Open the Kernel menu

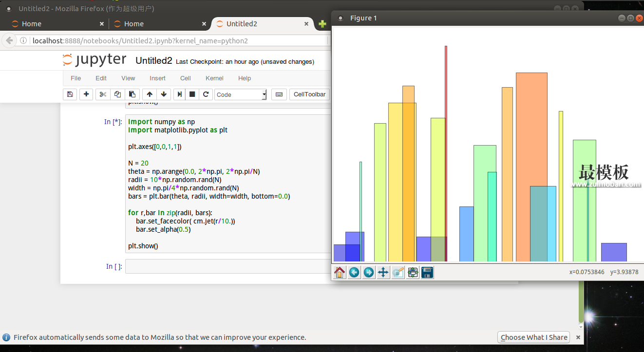(x=214, y=78)
